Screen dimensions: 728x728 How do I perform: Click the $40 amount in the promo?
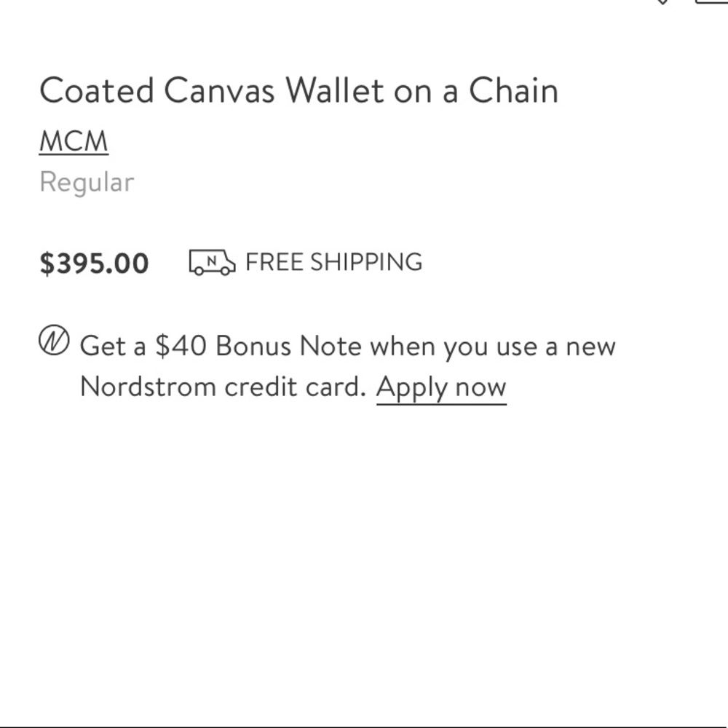[181, 346]
